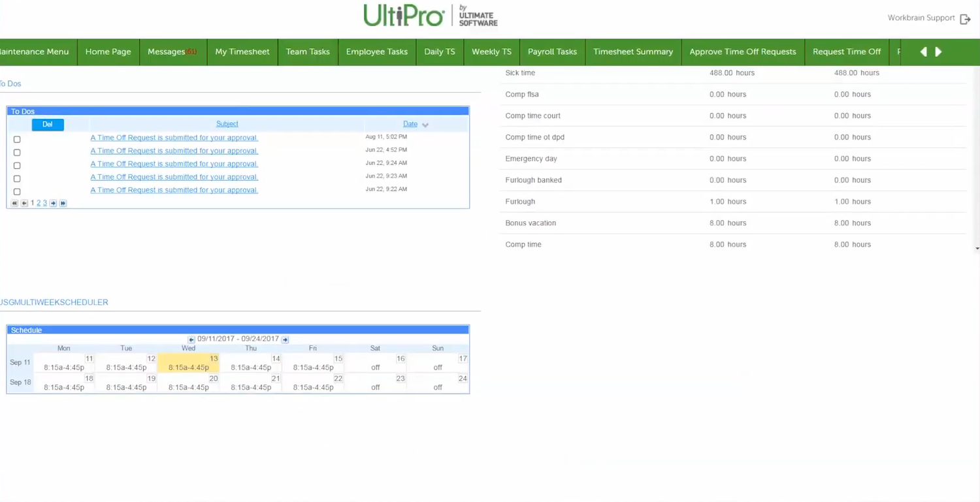This screenshot has height=502, width=980.
Task: Select highlighted Wed 13 schedule cell
Action: (188, 363)
